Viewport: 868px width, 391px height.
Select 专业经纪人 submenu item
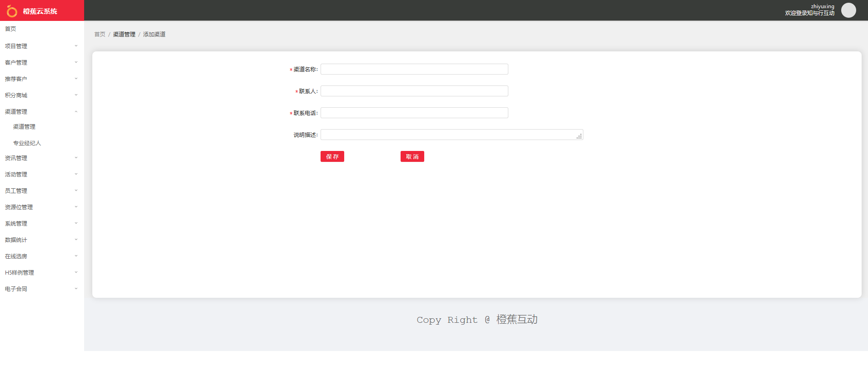tap(27, 143)
